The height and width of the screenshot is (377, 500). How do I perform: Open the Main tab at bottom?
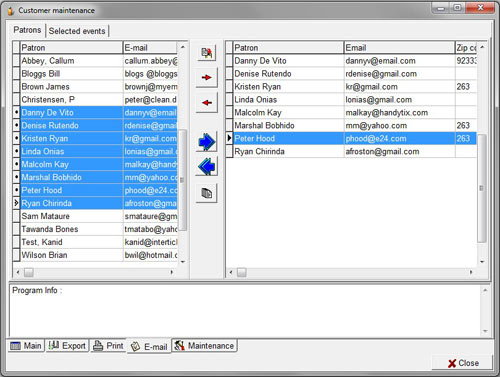[26, 346]
